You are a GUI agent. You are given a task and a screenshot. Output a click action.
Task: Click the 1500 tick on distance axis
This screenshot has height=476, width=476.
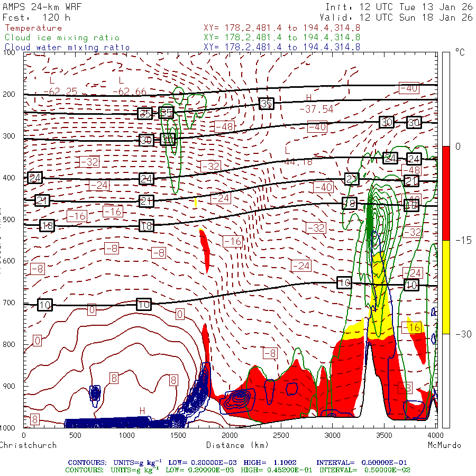pyautogui.click(x=178, y=435)
